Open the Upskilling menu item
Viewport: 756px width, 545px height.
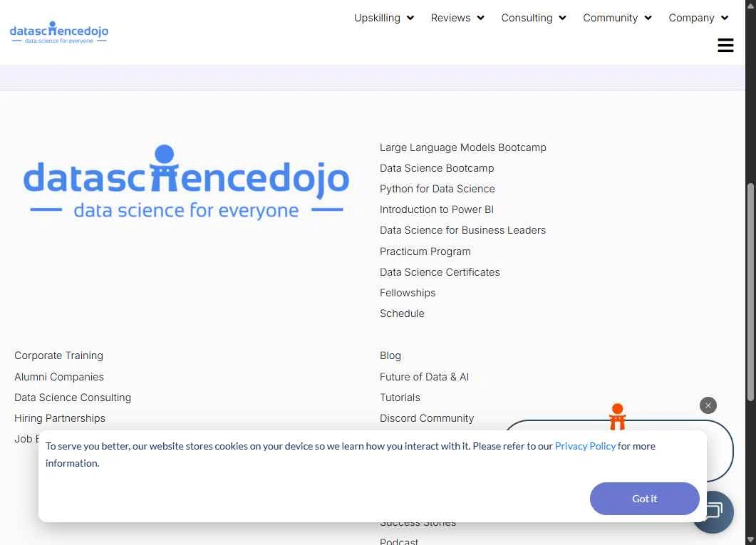(377, 18)
